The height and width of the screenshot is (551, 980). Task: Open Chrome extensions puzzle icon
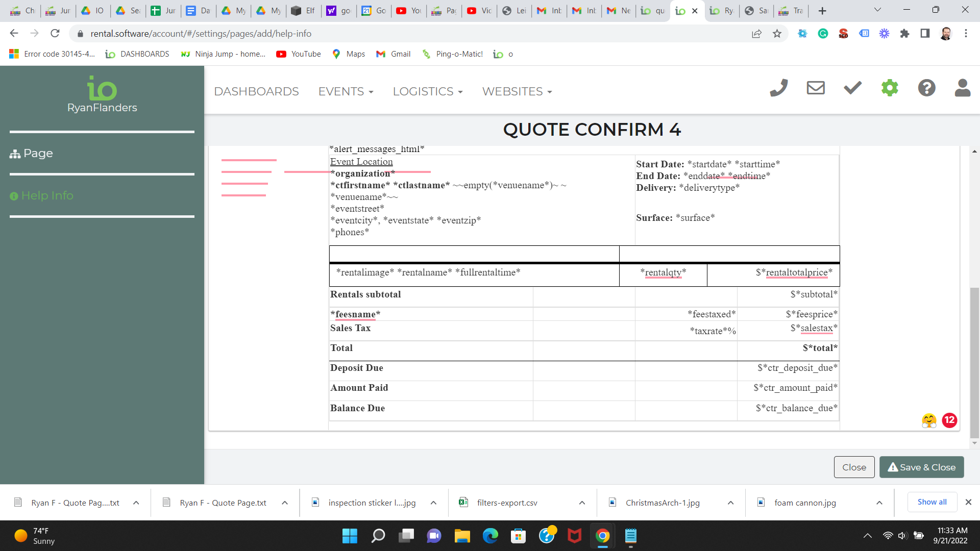[x=904, y=34]
